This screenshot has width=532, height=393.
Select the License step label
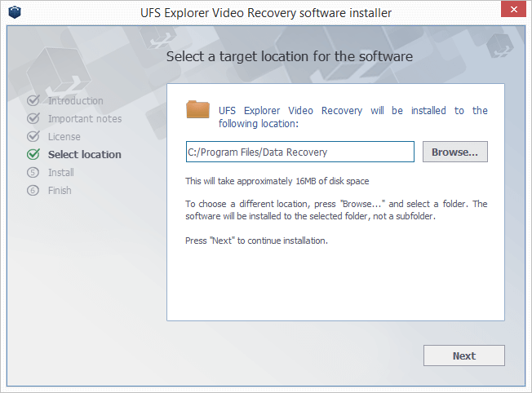tap(64, 137)
